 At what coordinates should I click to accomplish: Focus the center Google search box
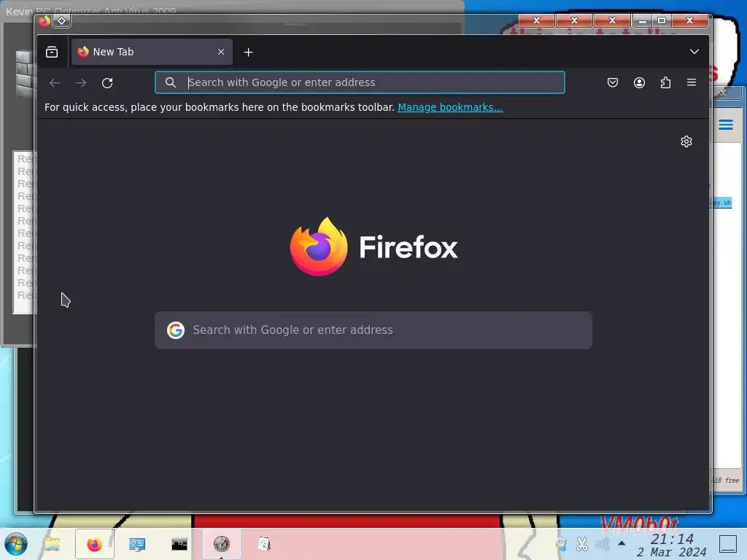(x=373, y=330)
